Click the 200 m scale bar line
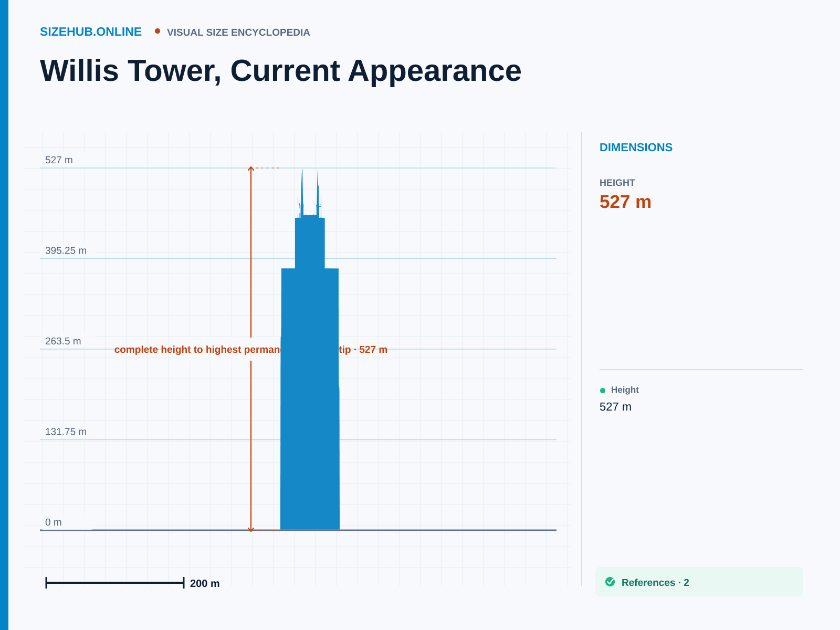 115,583
